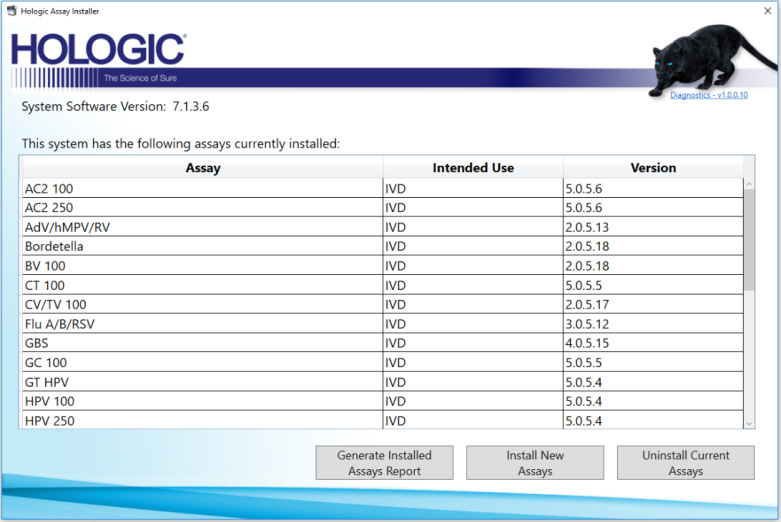This screenshot has width=781, height=522.
Task: Click the Hologic Assay Installer title bar icon
Action: coord(11,10)
